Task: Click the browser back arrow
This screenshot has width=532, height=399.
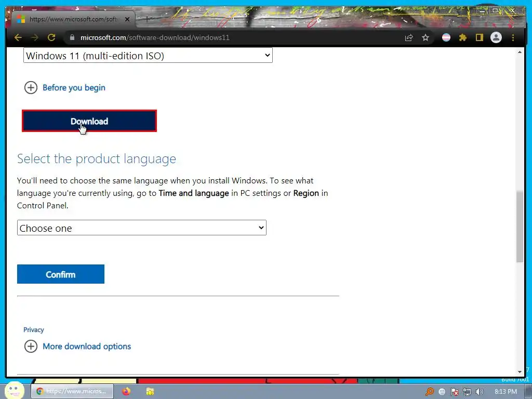Action: pos(18,37)
